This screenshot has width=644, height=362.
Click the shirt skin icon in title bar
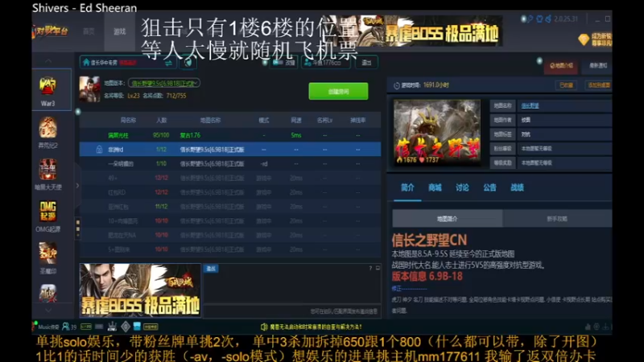pos(539,19)
